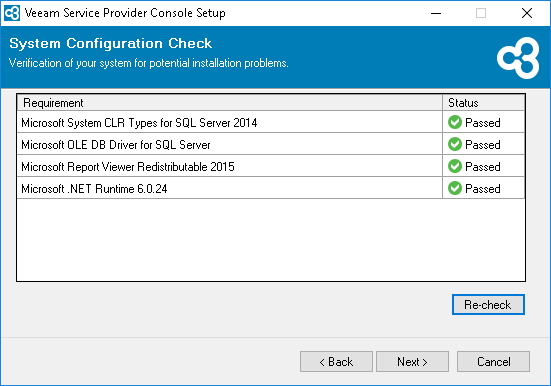Go back with the < Back button
The width and height of the screenshot is (551, 386).
336,361
